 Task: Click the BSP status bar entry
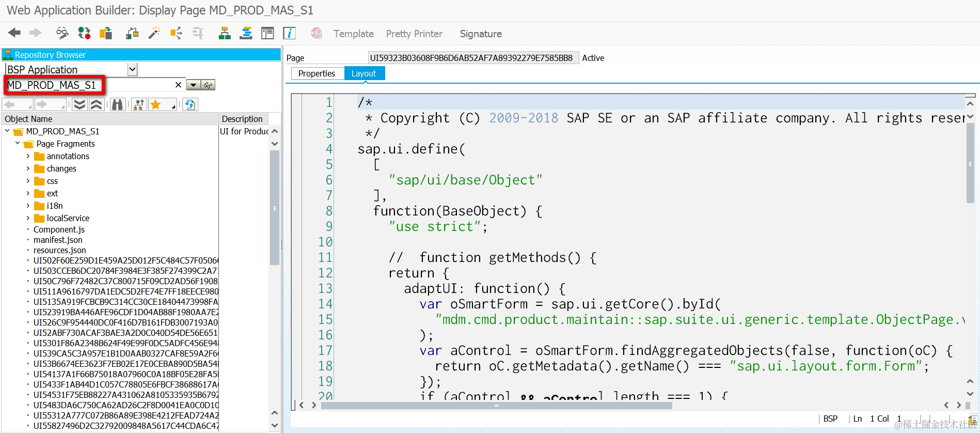[830, 419]
